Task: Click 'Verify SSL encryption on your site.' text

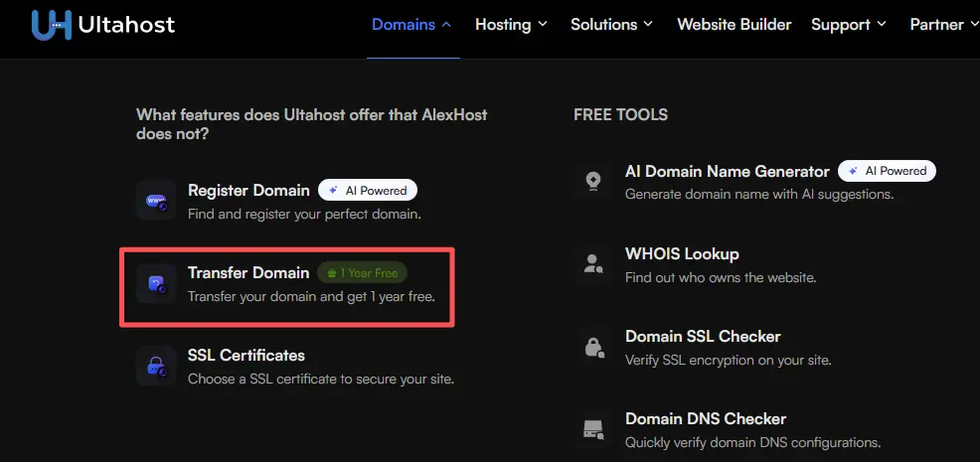Action: click(x=729, y=360)
